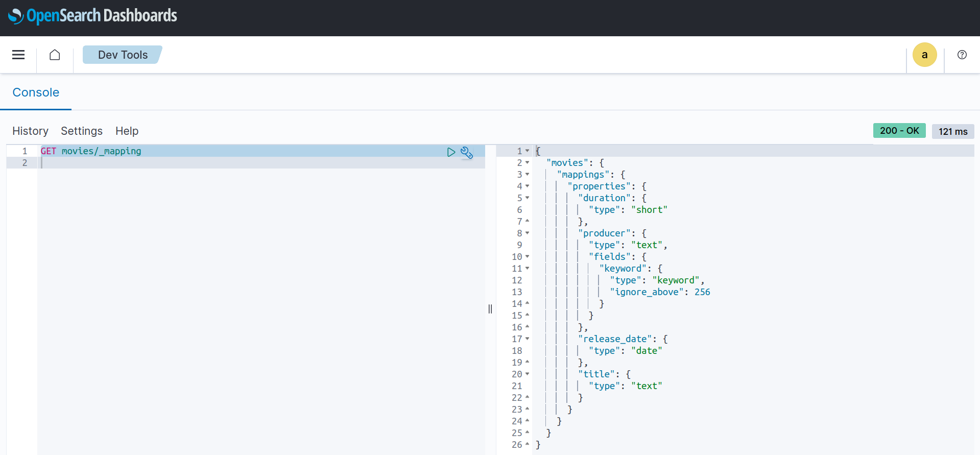Open the Help menu item

point(127,131)
